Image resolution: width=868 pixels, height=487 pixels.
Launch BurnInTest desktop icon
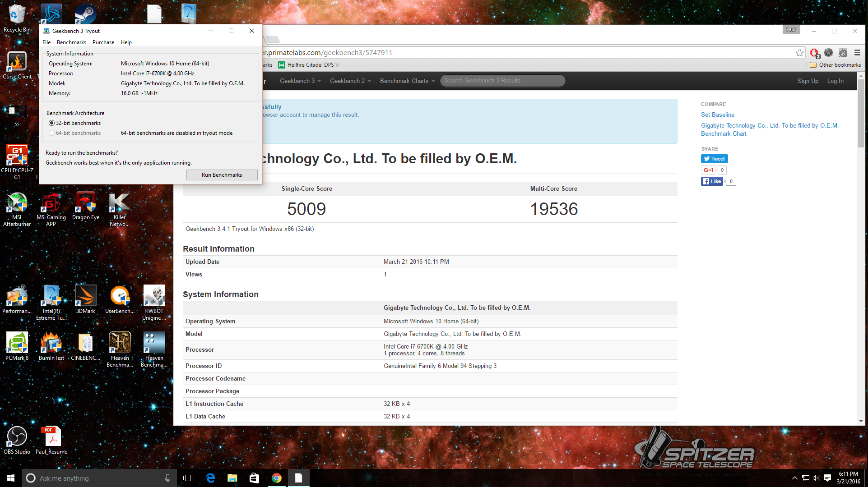click(x=51, y=346)
